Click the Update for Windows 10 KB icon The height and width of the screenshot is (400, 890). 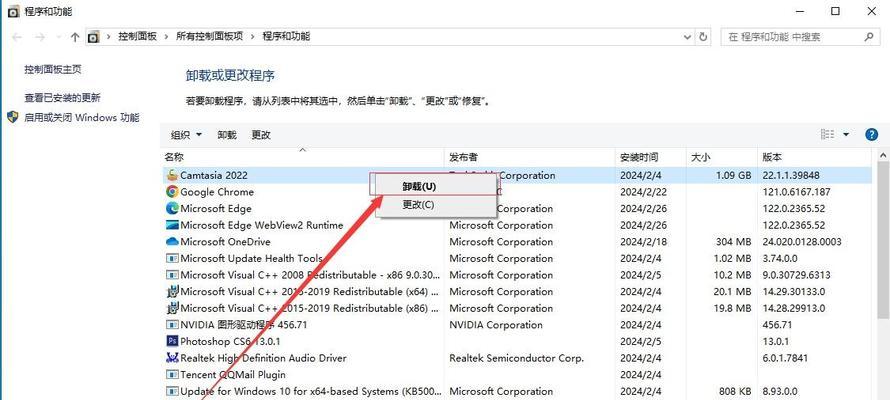(x=172, y=391)
